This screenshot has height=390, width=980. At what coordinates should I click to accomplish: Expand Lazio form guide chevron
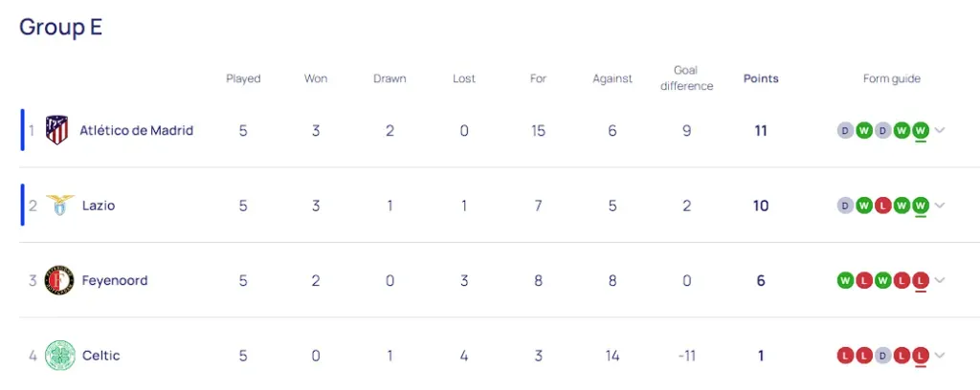pos(940,206)
